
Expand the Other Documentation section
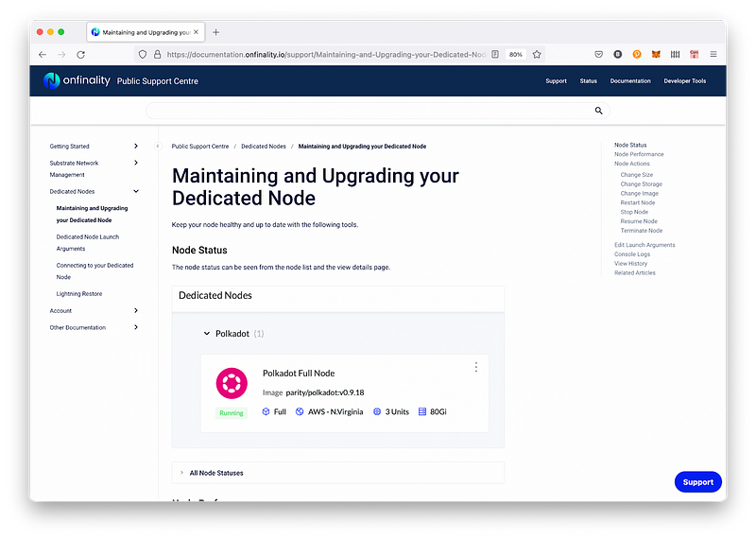[136, 327]
